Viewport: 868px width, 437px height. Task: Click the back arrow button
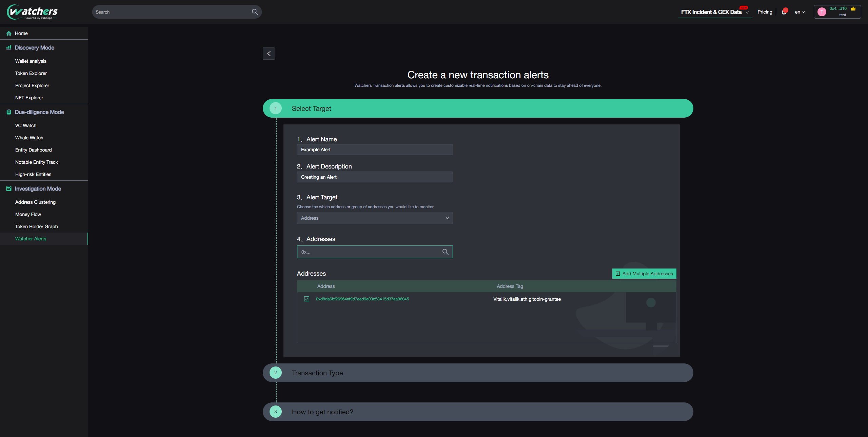point(269,54)
